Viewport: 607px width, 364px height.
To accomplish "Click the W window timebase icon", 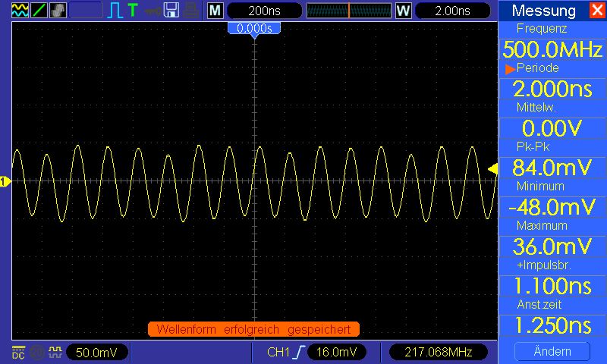I will tap(403, 11).
